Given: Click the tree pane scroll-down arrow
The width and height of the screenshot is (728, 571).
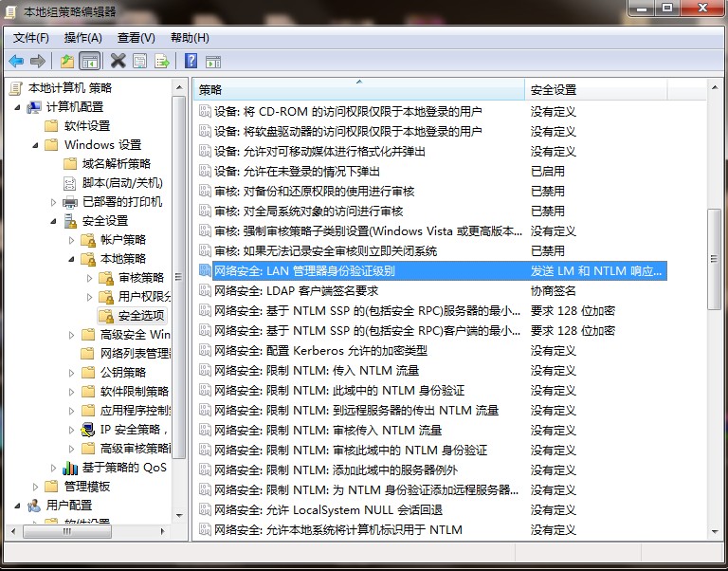Looking at the screenshot, I should pos(179,516).
